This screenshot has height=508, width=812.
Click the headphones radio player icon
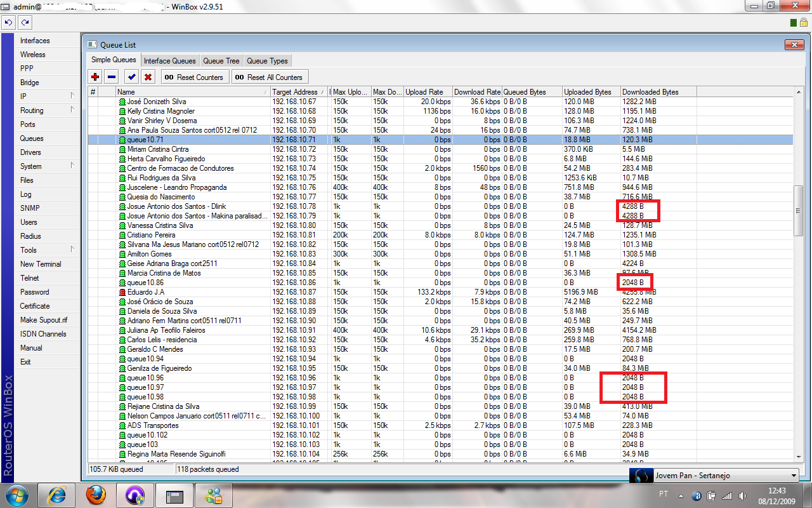click(640, 476)
